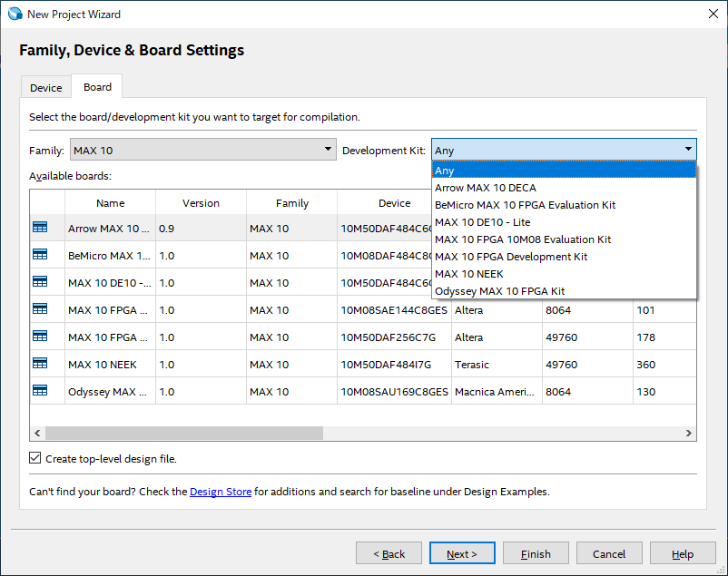Image resolution: width=728 pixels, height=576 pixels.
Task: Select the 'BeMicro MAX 1...' name cell
Action: pyautogui.click(x=110, y=255)
